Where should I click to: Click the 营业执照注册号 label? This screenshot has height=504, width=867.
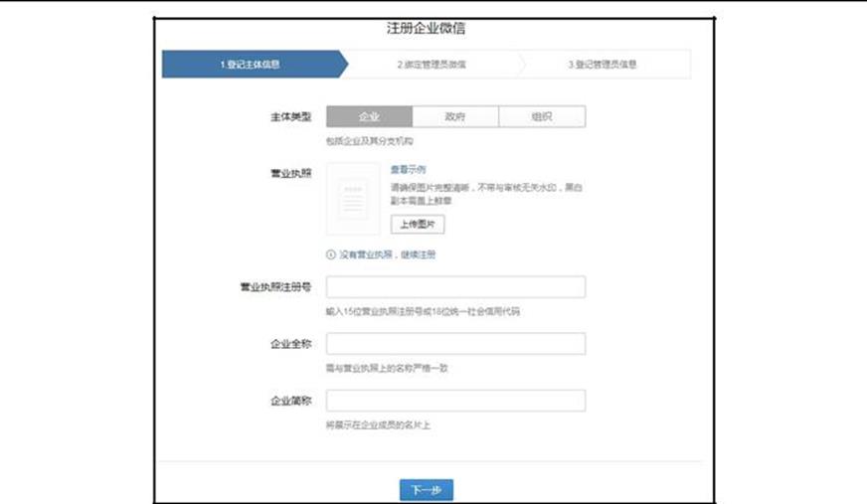[275, 287]
